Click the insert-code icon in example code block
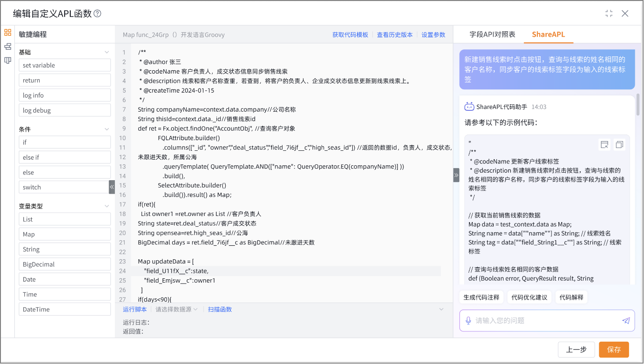This screenshot has height=364, width=644. coord(604,145)
